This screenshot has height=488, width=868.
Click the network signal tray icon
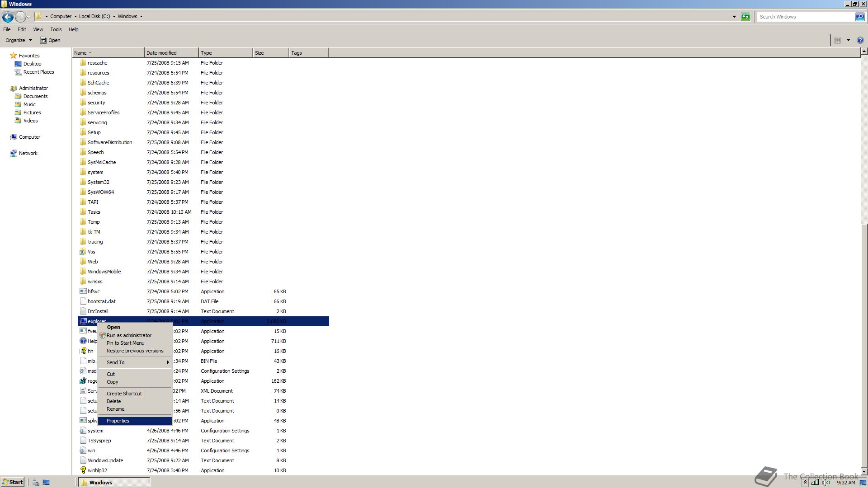click(x=815, y=483)
